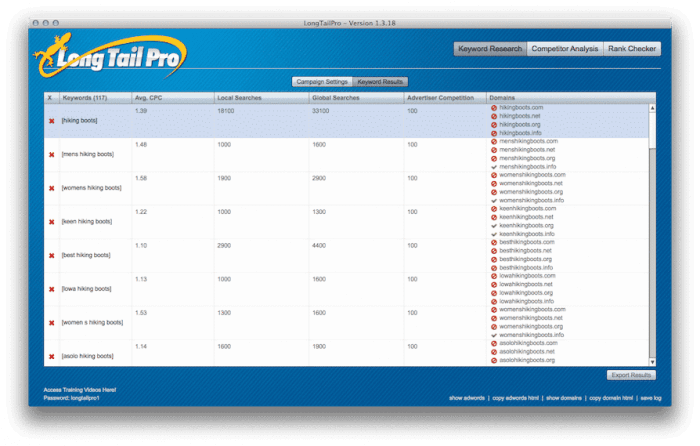Image resolution: width=700 pixels, height=446 pixels.
Task: Remove the [lowa hiking boots] keyword red X
Action: point(51,289)
